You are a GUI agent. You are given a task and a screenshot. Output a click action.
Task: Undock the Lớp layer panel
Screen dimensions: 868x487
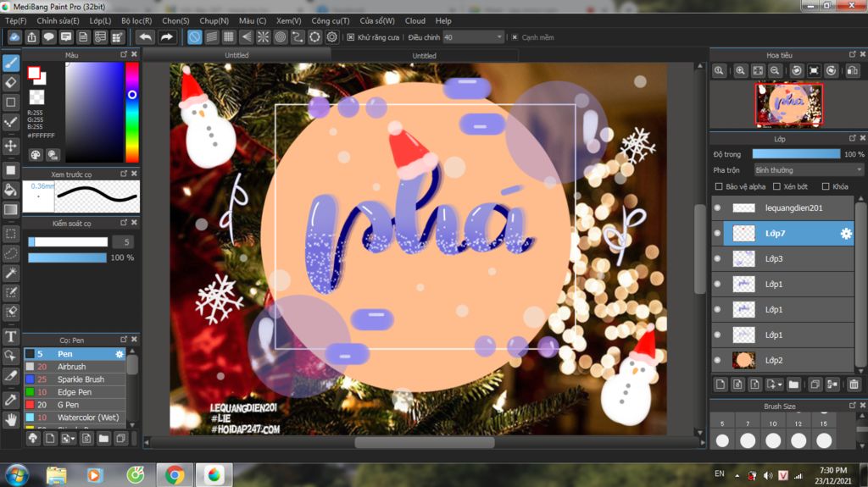(x=853, y=138)
